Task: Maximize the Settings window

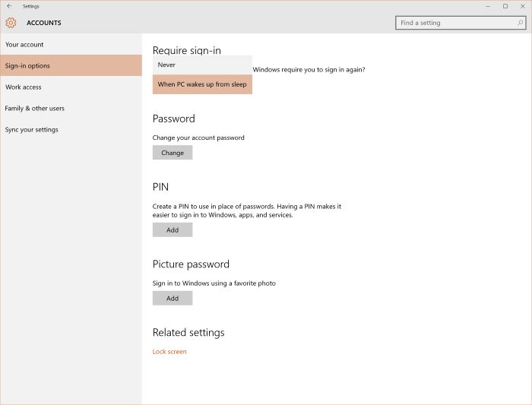Action: (505, 6)
